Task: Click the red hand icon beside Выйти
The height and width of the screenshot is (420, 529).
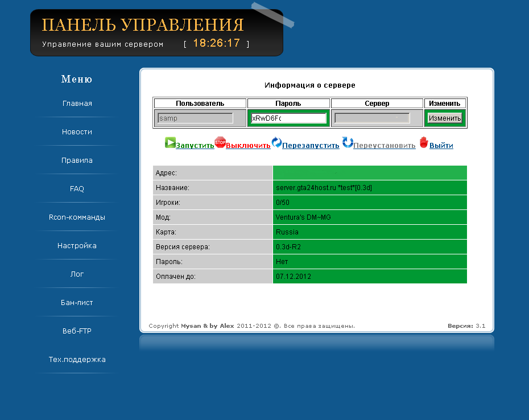Action: click(x=424, y=142)
